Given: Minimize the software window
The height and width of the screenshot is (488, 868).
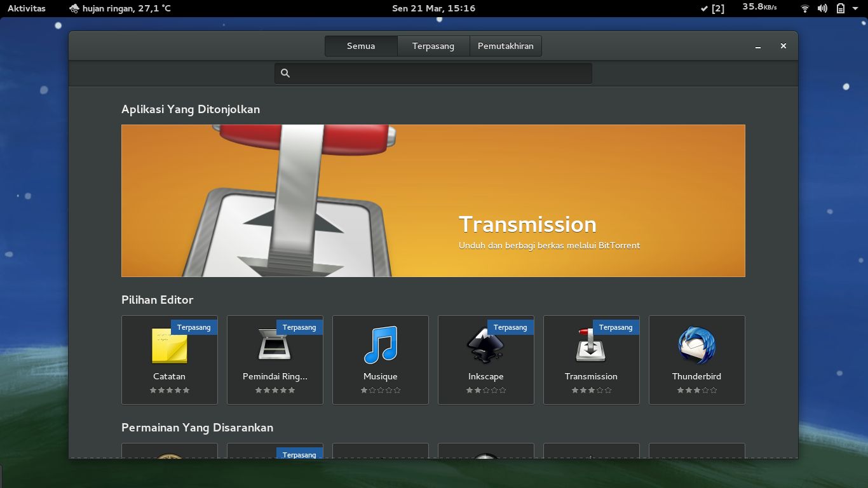Looking at the screenshot, I should 758,46.
